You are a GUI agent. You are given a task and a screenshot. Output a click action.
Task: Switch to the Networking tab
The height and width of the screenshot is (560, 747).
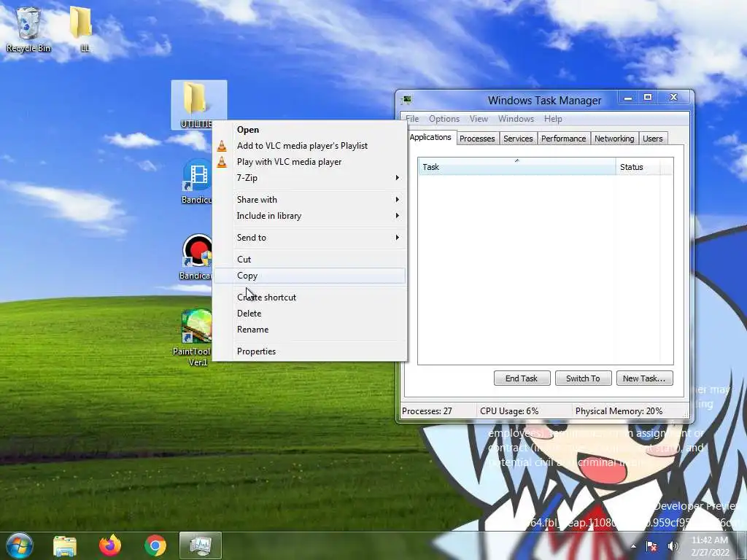(x=614, y=139)
